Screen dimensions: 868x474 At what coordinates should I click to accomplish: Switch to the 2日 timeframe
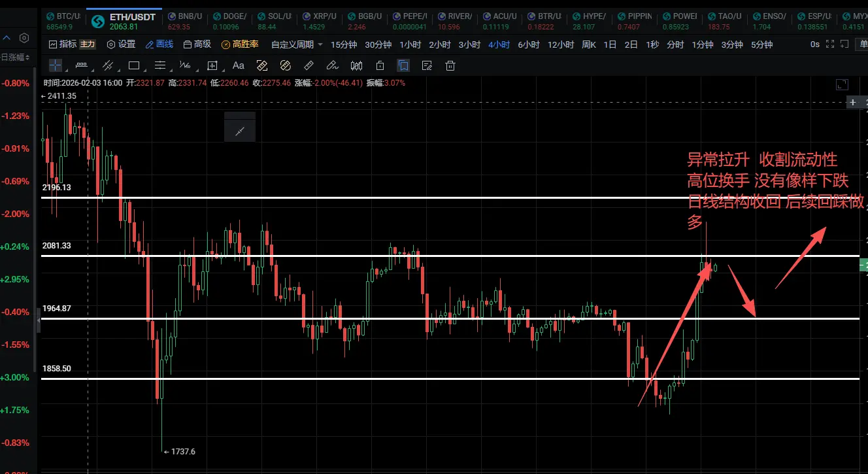pyautogui.click(x=631, y=44)
